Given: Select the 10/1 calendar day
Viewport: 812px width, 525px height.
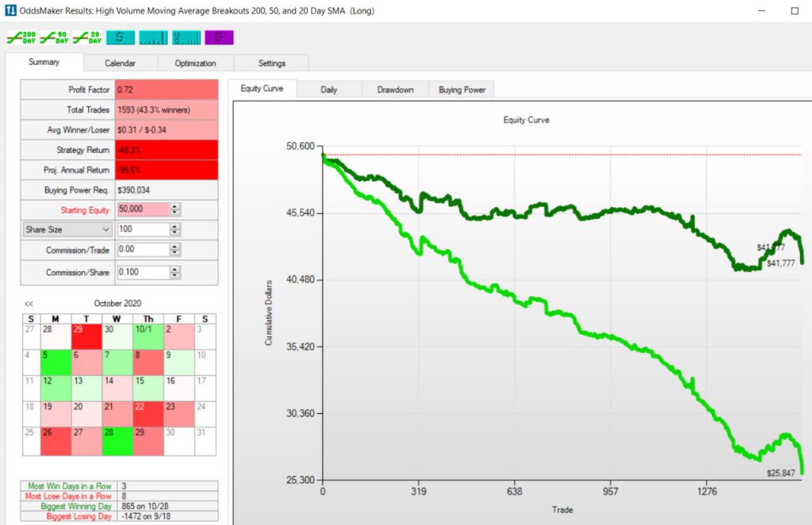Looking at the screenshot, I should (148, 336).
